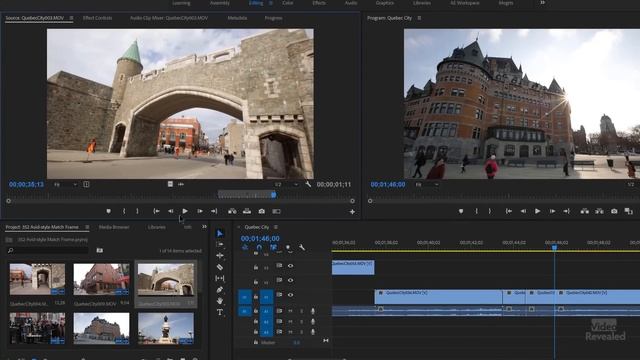Export a frame from the Program monitor
The height and width of the screenshot is (360, 640).
(x=614, y=211)
